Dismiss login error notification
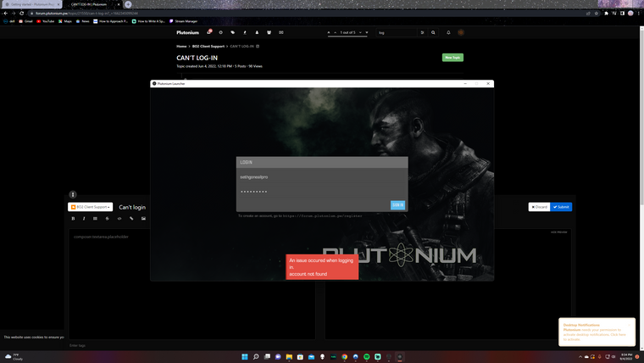Viewport: 644px width, 363px height. click(322, 267)
